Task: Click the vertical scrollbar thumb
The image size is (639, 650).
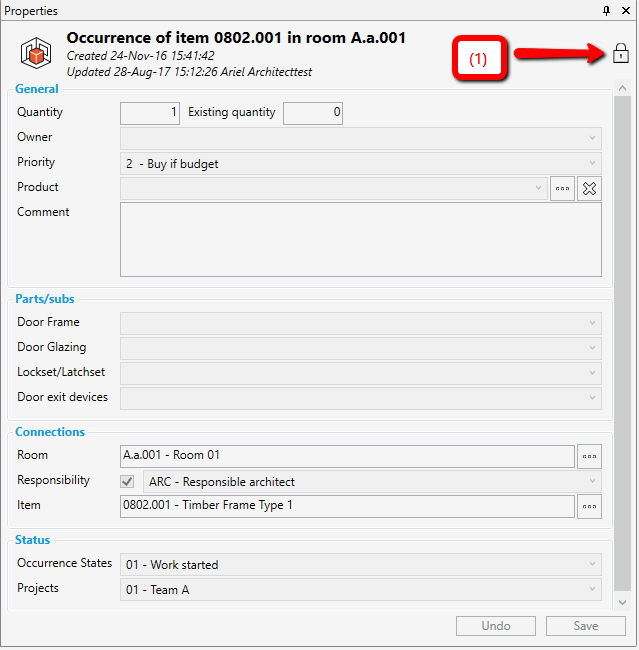Action: click(x=622, y=343)
